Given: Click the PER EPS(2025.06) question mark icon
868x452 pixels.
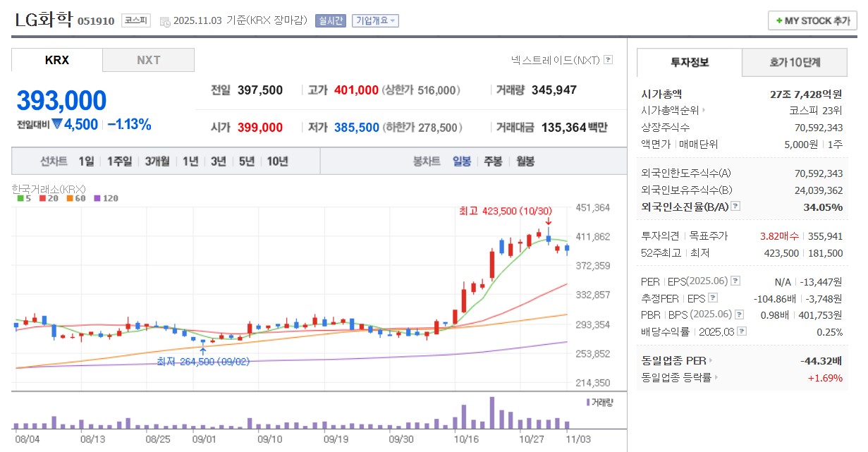Looking at the screenshot, I should pyautogui.click(x=735, y=282).
